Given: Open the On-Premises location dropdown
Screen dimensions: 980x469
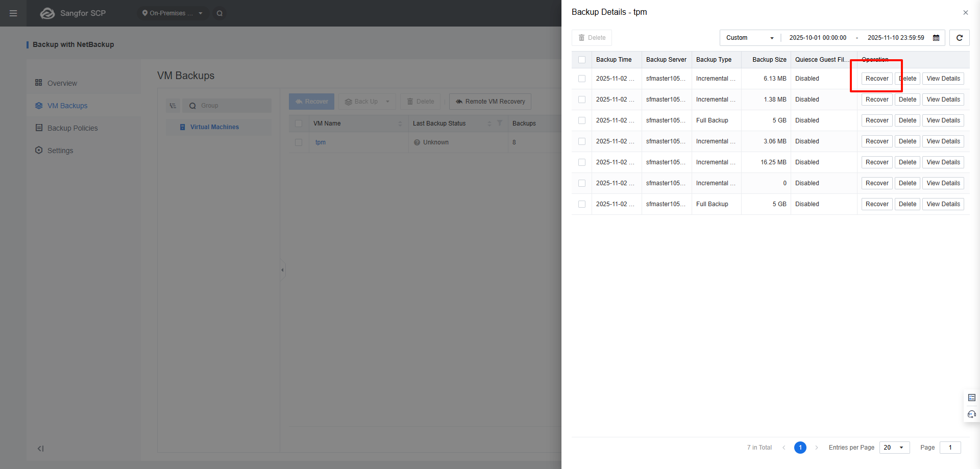Looking at the screenshot, I should [x=173, y=13].
